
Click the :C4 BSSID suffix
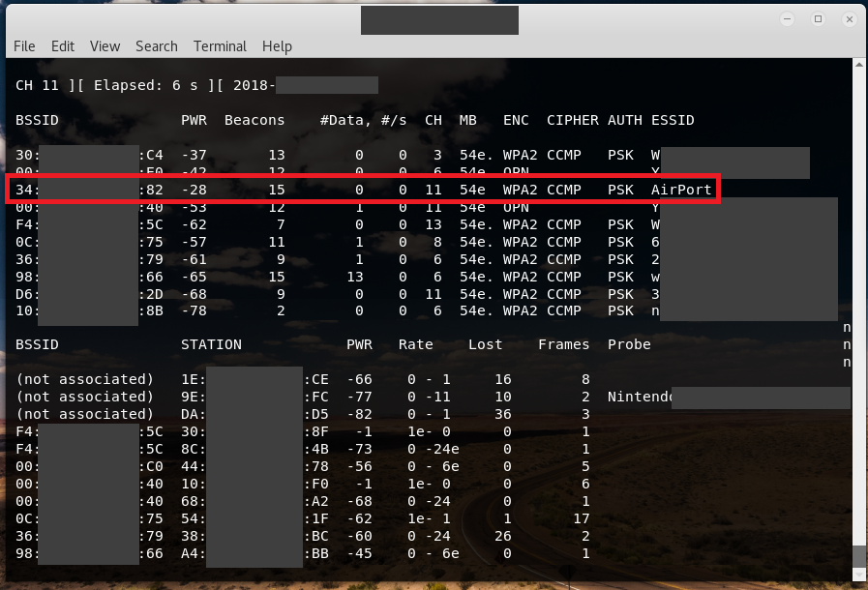pyautogui.click(x=151, y=155)
